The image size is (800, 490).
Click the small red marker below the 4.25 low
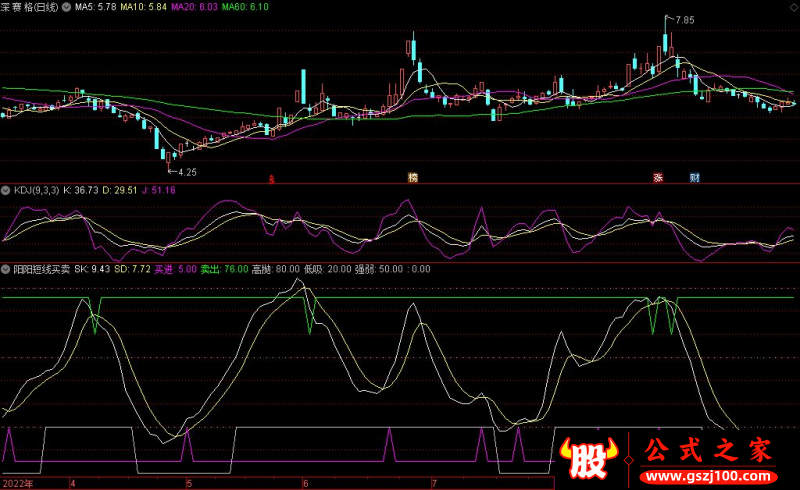(271, 179)
